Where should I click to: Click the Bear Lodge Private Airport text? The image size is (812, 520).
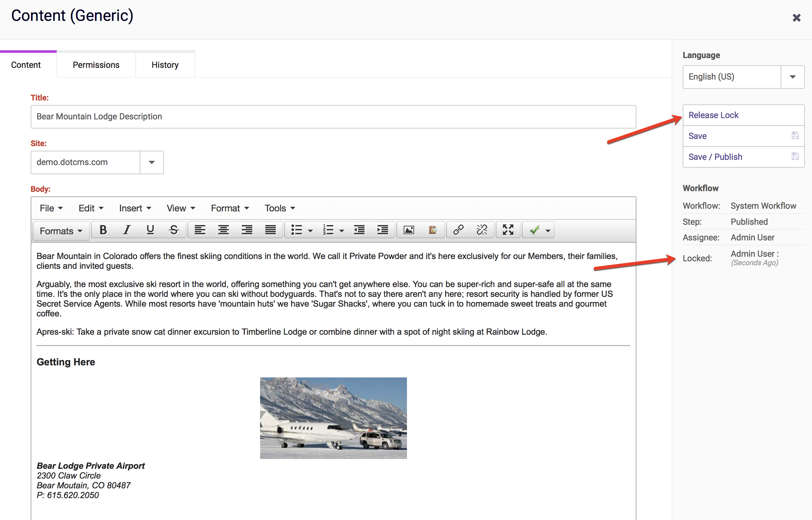tap(90, 466)
